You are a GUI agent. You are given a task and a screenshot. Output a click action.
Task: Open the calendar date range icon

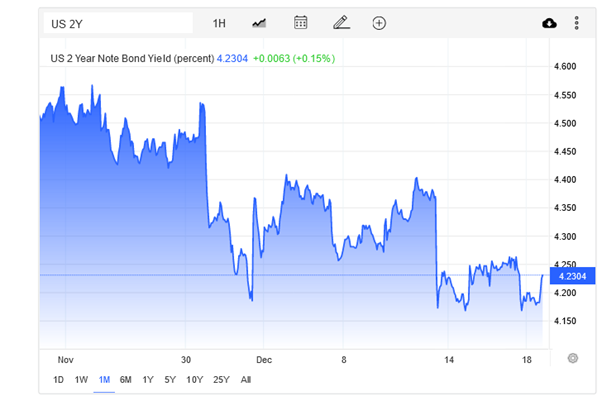[301, 23]
